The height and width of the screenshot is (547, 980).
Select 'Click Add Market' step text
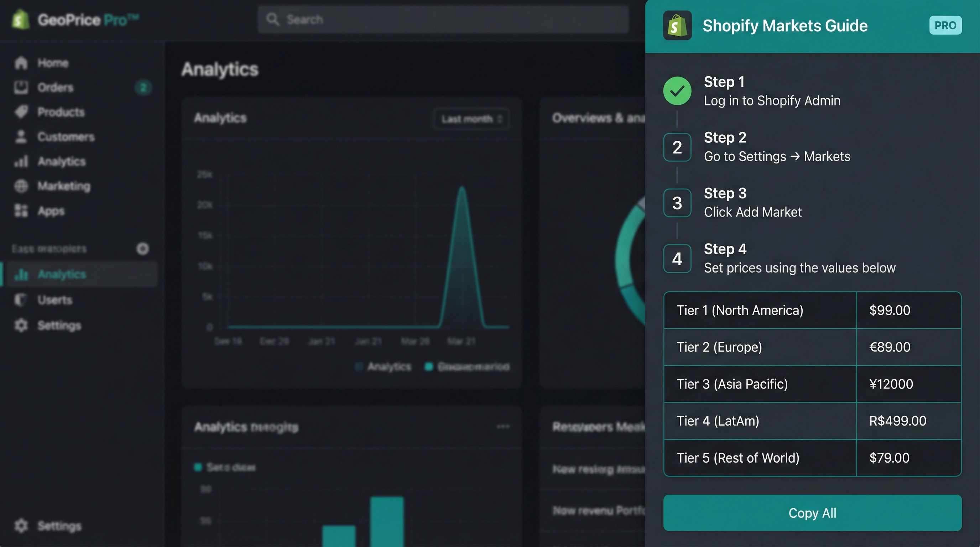coord(752,212)
